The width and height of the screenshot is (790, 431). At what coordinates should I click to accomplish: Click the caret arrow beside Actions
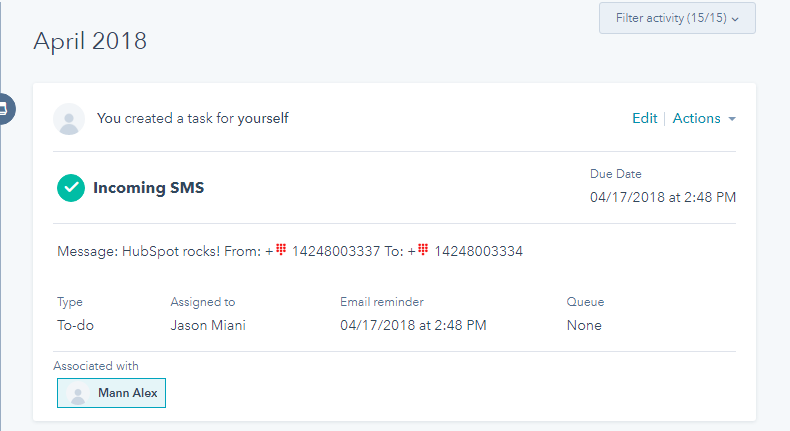(x=732, y=119)
